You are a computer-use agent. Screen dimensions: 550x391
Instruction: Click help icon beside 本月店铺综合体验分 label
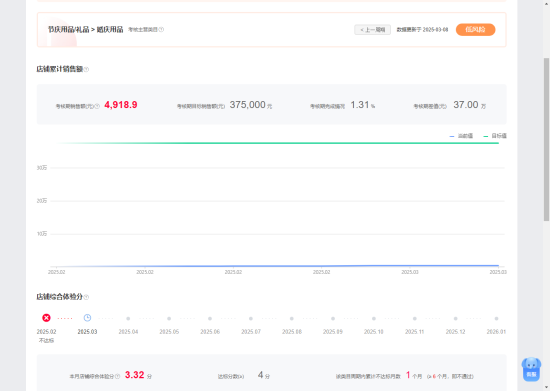point(118,376)
